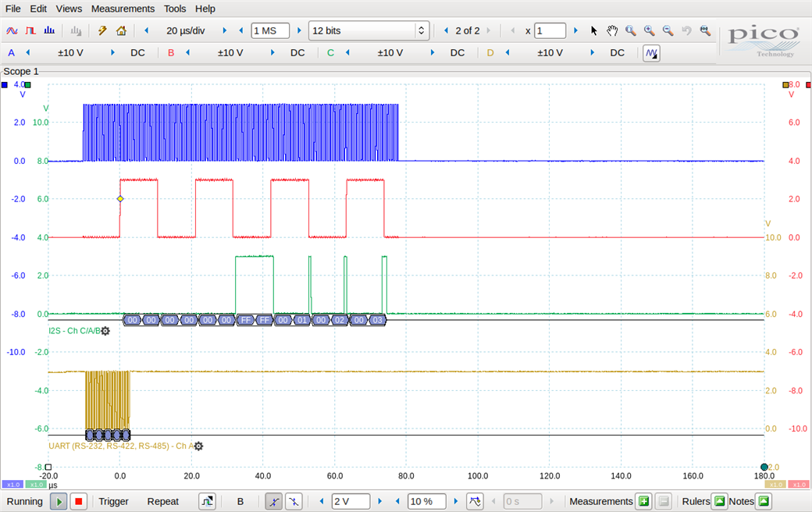Image resolution: width=812 pixels, height=512 pixels.
Task: Open Channel D DC coupling selector
Action: point(618,53)
